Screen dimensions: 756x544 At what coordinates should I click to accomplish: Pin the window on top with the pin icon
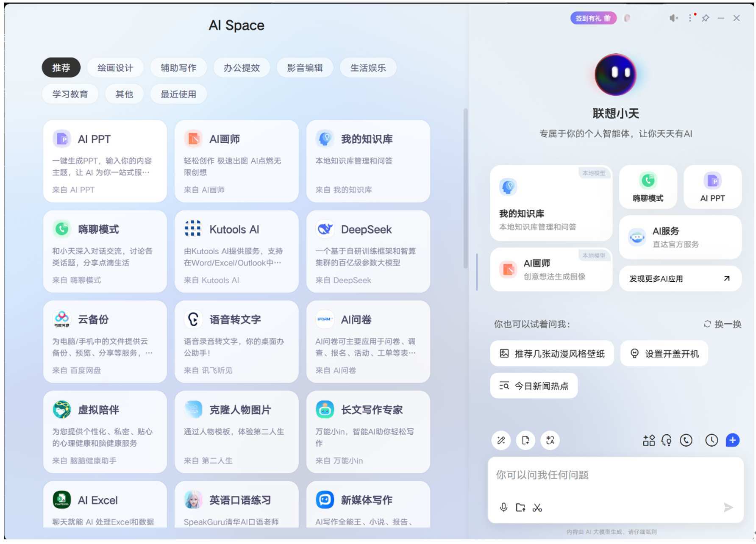(706, 18)
